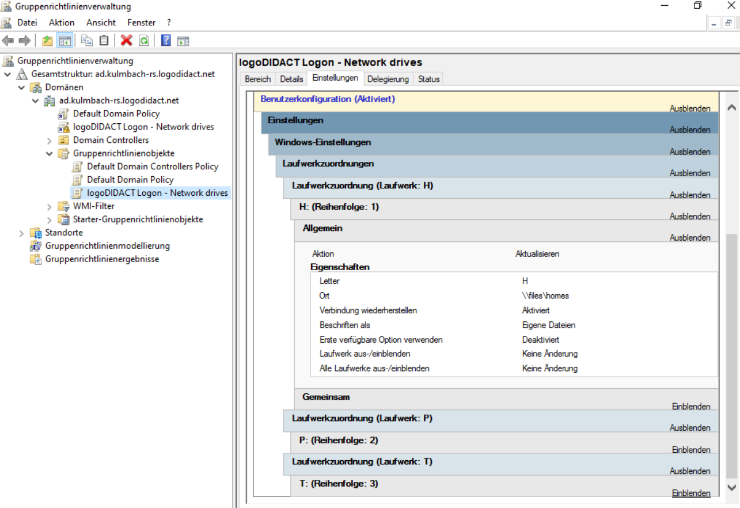
Task: Click Ausblenden link beside Laufwerkzuordnungen header
Action: pos(690,173)
